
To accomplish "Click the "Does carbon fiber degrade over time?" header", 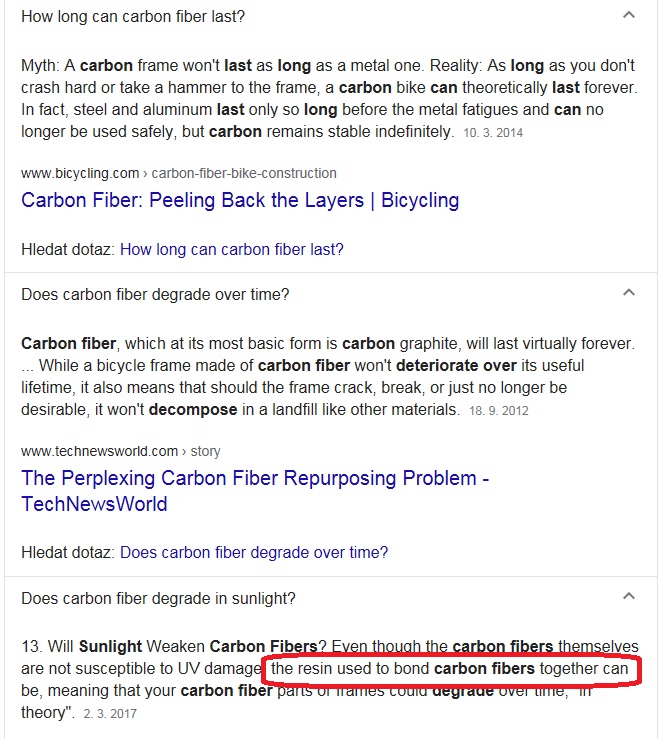I will pos(155,294).
